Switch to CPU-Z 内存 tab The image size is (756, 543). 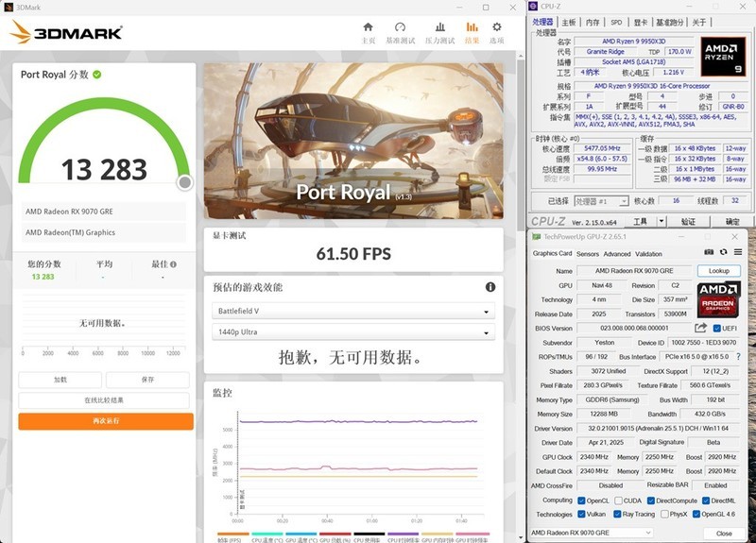point(593,22)
